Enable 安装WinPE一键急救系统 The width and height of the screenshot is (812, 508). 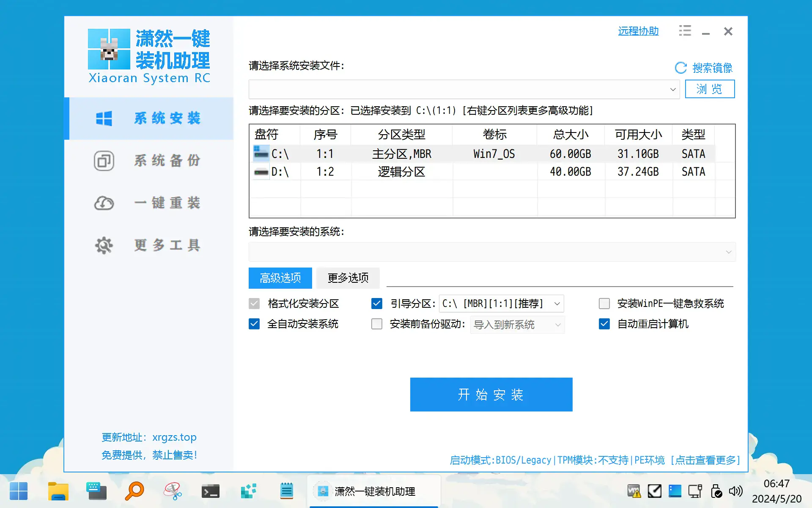coord(604,304)
